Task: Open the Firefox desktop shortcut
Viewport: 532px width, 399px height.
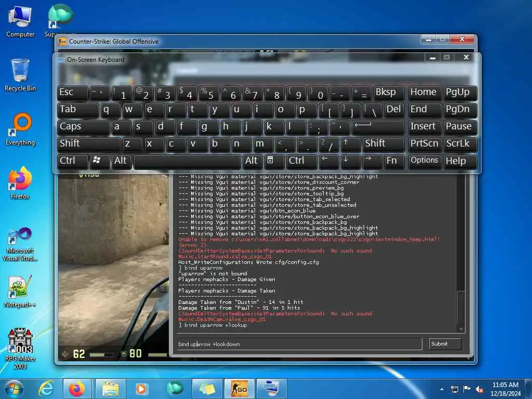Action: point(20,183)
